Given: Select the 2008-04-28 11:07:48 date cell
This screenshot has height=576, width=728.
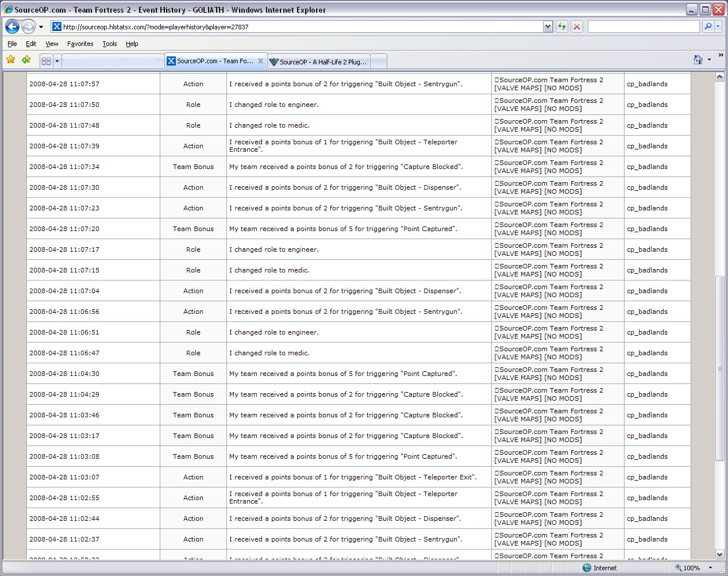Looking at the screenshot, I should 64,125.
